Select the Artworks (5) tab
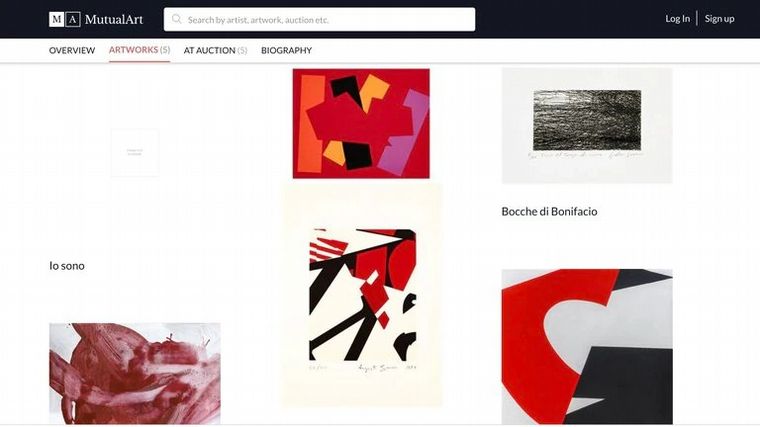 pyautogui.click(x=139, y=50)
